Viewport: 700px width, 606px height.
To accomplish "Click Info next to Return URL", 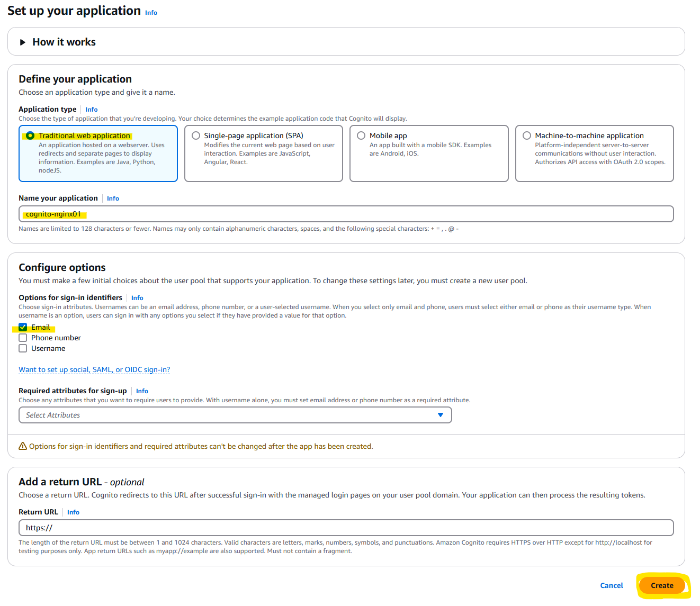I will tap(73, 512).
